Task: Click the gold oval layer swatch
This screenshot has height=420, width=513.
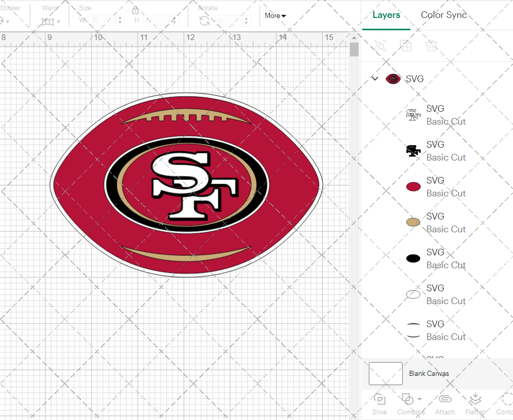Action: coord(413,223)
